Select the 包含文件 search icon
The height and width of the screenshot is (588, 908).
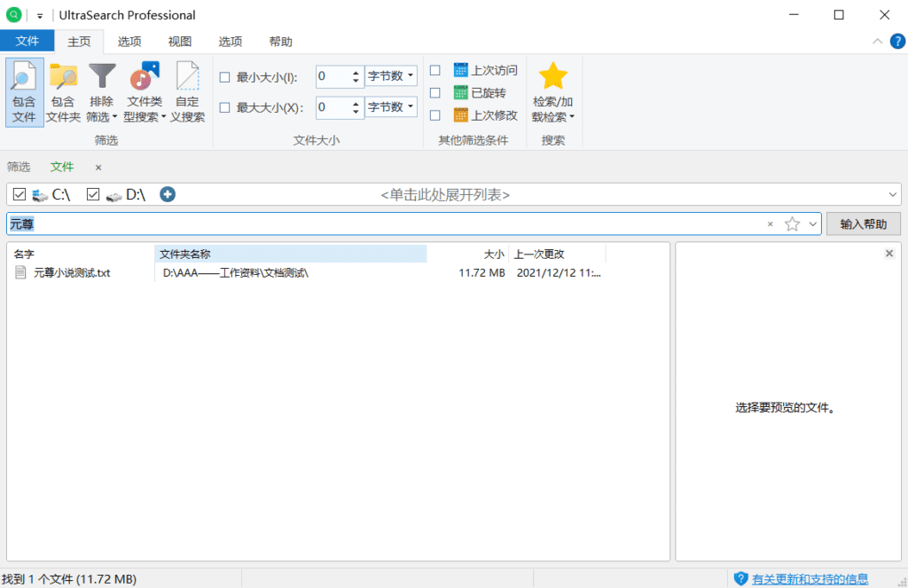point(24,78)
